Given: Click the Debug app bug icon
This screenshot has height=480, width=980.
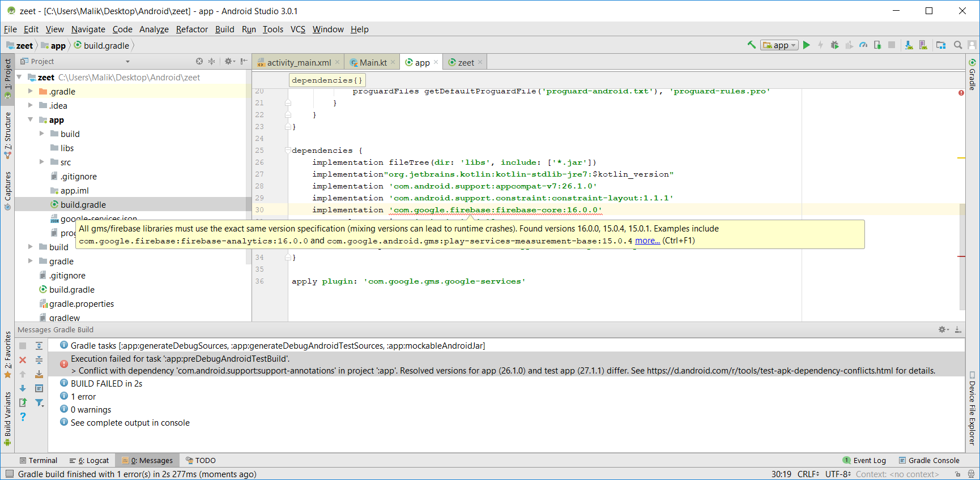Looking at the screenshot, I should 834,45.
